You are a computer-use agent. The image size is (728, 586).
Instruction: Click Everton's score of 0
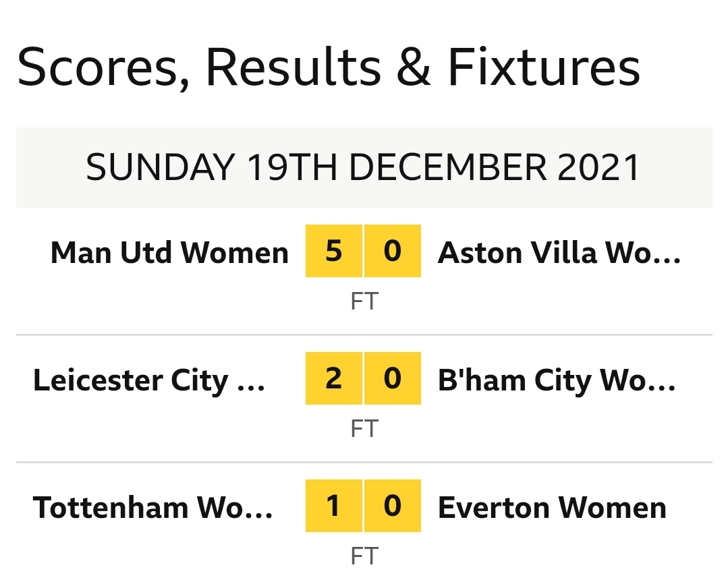[x=393, y=506]
